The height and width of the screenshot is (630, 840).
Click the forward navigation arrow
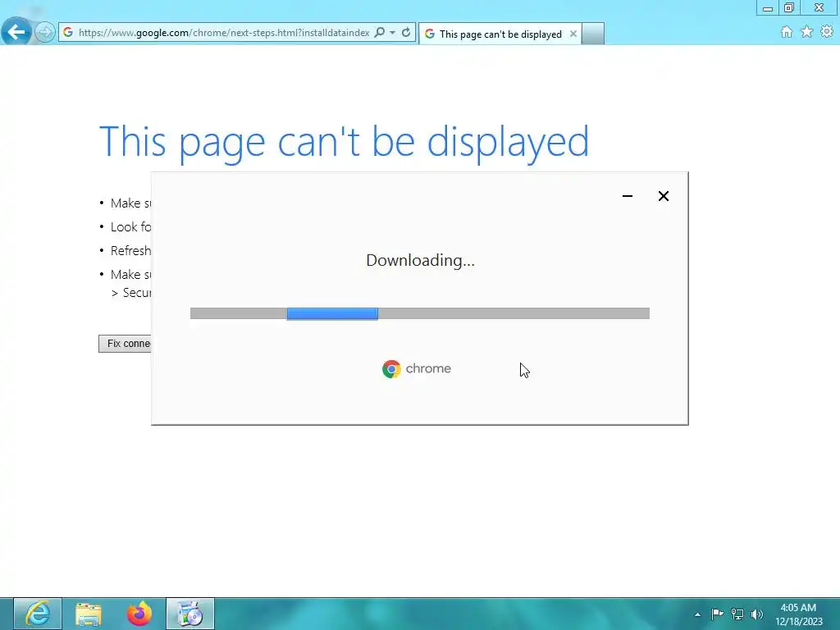point(45,32)
